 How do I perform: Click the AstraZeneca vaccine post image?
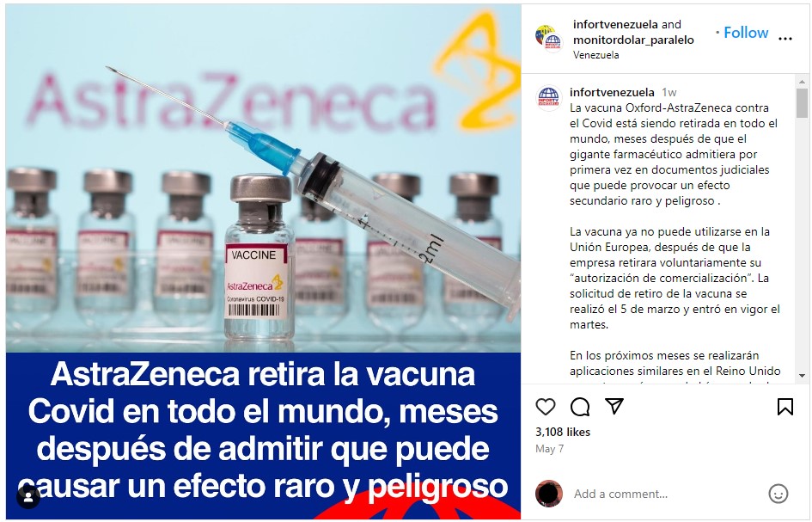(x=263, y=261)
